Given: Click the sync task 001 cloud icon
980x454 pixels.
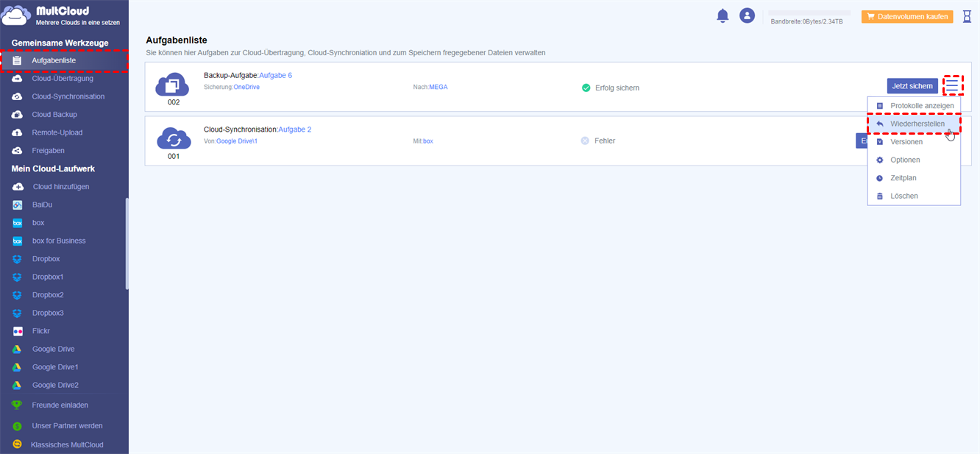Looking at the screenshot, I should coord(174,138).
